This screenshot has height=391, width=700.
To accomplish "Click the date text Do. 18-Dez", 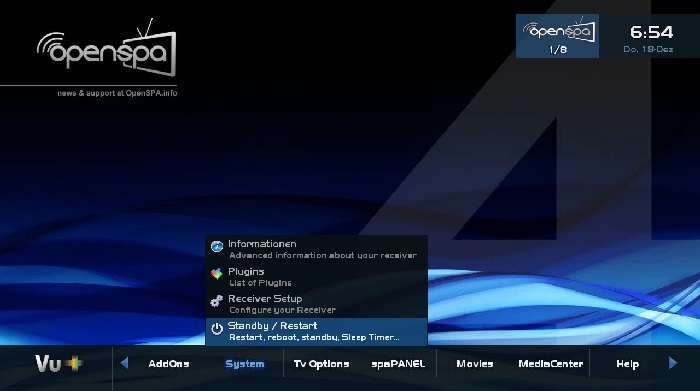I will point(648,49).
